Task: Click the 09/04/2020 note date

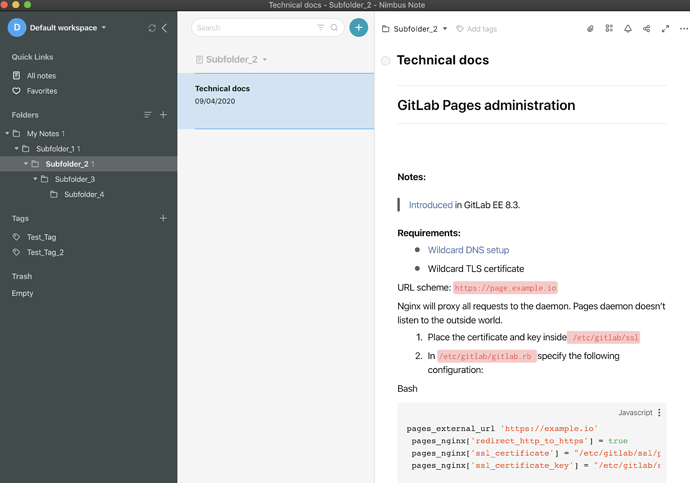Action: click(215, 101)
